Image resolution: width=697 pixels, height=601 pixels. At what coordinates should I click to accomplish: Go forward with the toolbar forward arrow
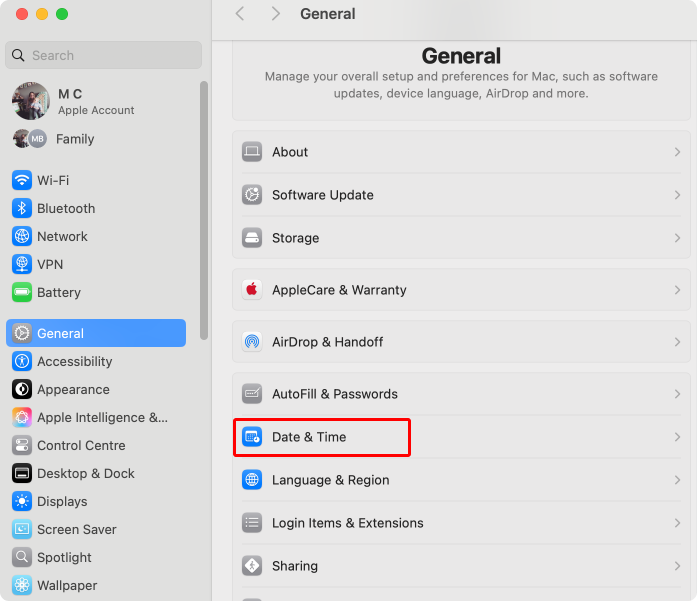tap(276, 14)
